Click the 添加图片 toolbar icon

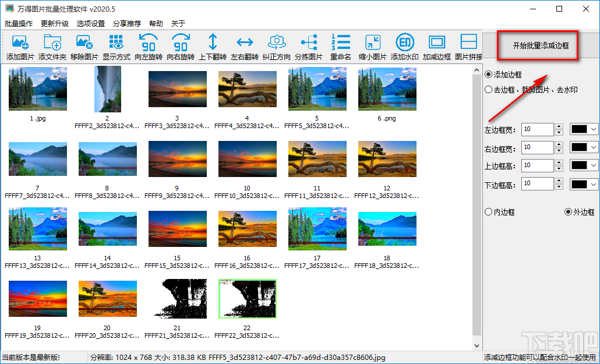(21, 47)
